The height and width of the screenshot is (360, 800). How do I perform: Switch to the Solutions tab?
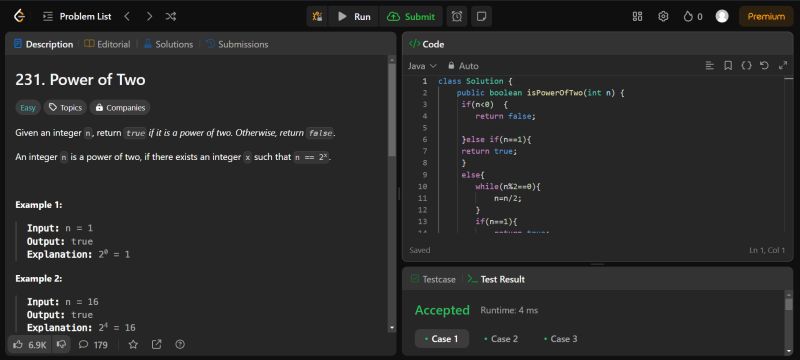[x=168, y=44]
